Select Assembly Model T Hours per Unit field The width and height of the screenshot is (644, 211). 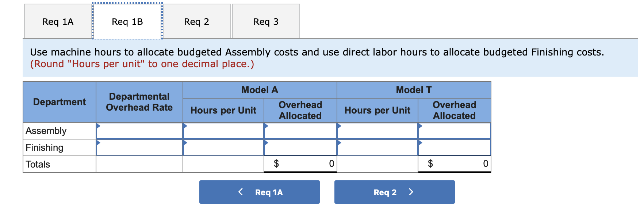pos(377,131)
